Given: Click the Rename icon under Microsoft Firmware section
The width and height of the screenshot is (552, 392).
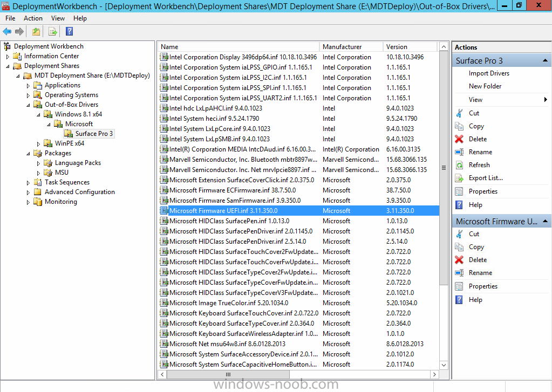Looking at the screenshot, I should [459, 273].
